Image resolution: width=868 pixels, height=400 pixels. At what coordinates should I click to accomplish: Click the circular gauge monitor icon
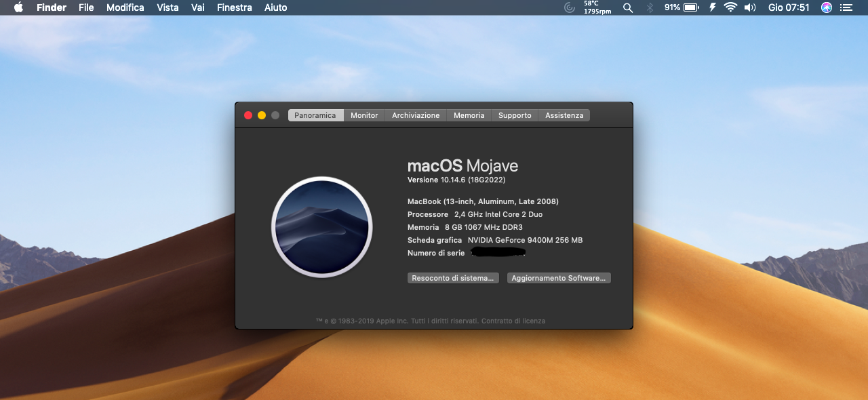(x=570, y=7)
